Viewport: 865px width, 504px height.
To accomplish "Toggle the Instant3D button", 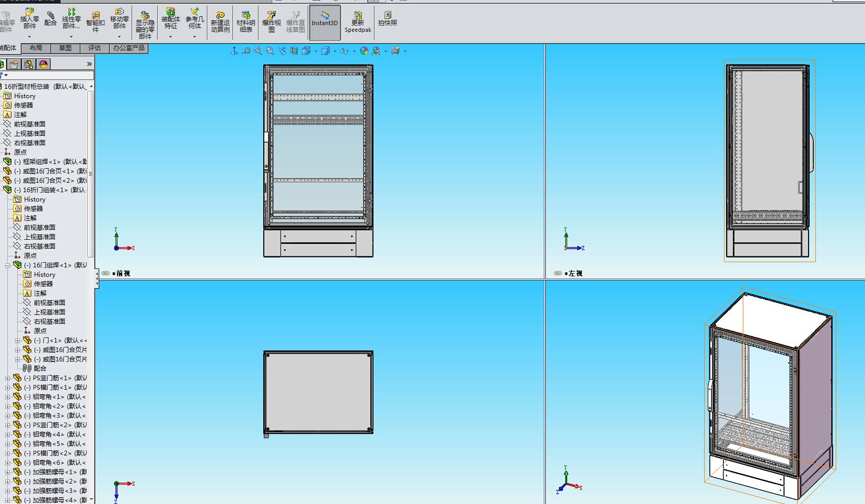I will [325, 22].
